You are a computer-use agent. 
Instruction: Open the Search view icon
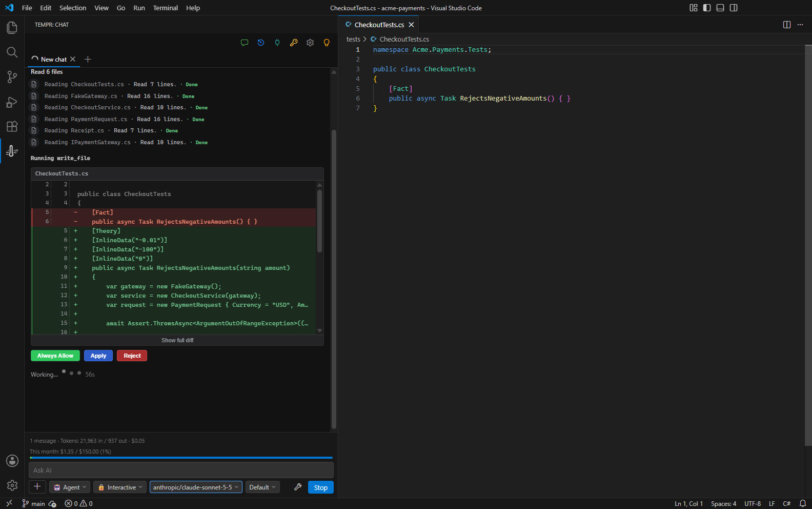point(12,52)
